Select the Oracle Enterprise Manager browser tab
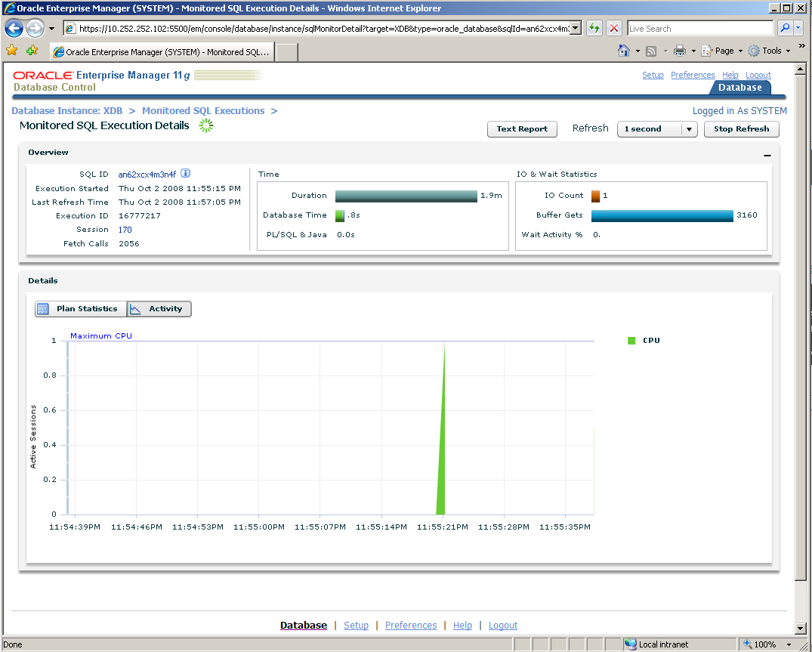 (x=162, y=52)
